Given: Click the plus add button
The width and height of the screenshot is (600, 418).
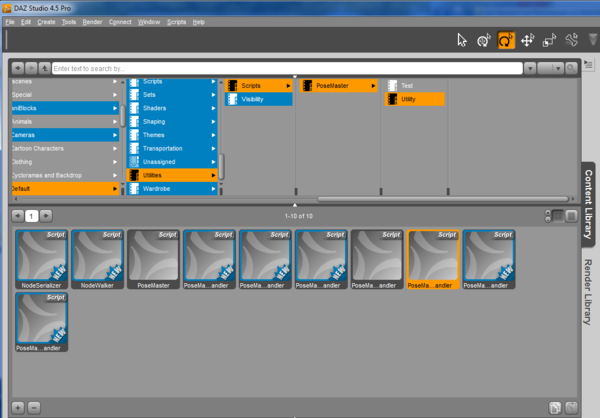Looking at the screenshot, I should (x=18, y=408).
